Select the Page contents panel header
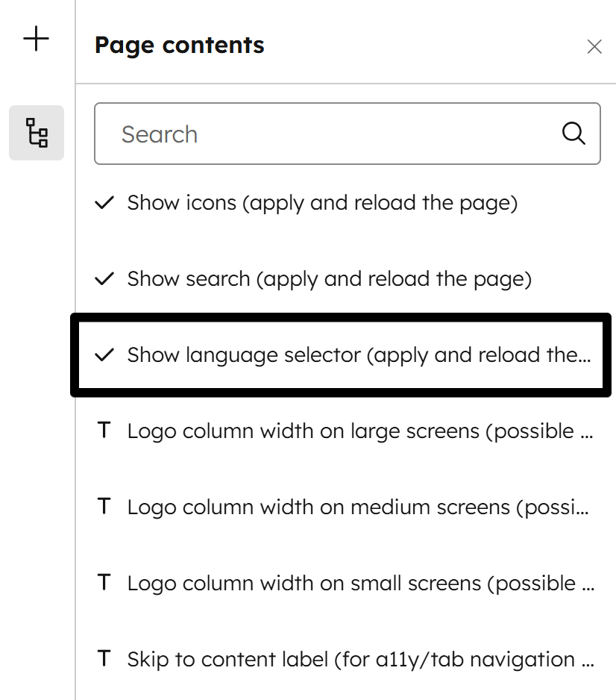This screenshot has height=700, width=616. point(179,45)
